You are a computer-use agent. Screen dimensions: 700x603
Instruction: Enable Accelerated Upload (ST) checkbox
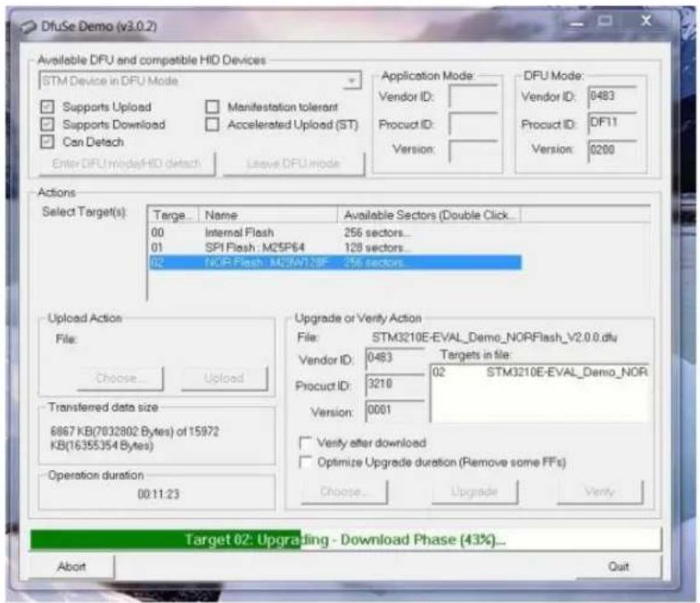click(212, 124)
